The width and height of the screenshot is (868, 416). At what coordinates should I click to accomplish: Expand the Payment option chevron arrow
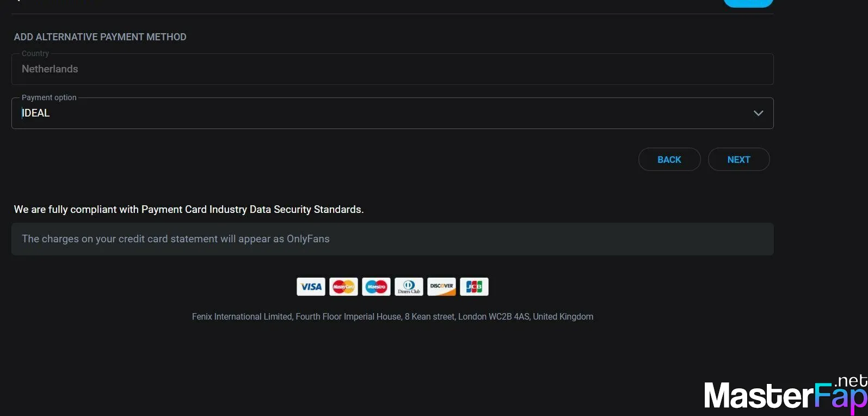[x=758, y=113]
